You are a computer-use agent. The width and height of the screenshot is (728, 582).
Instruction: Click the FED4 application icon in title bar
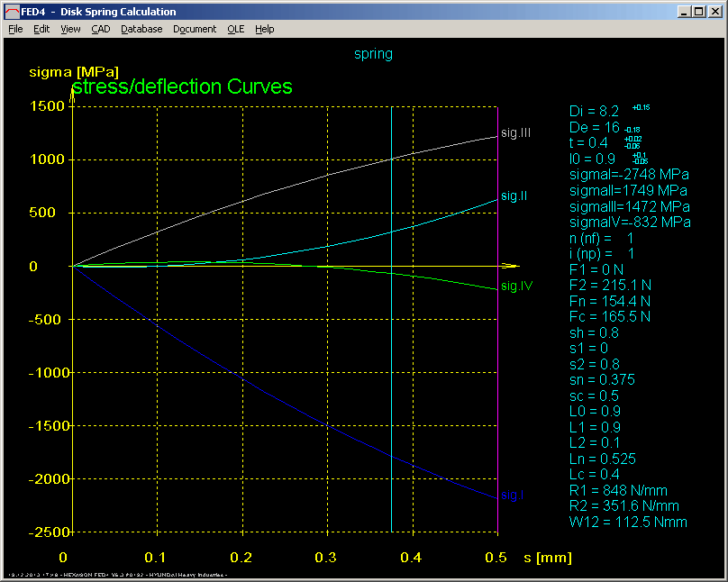[x=12, y=12]
